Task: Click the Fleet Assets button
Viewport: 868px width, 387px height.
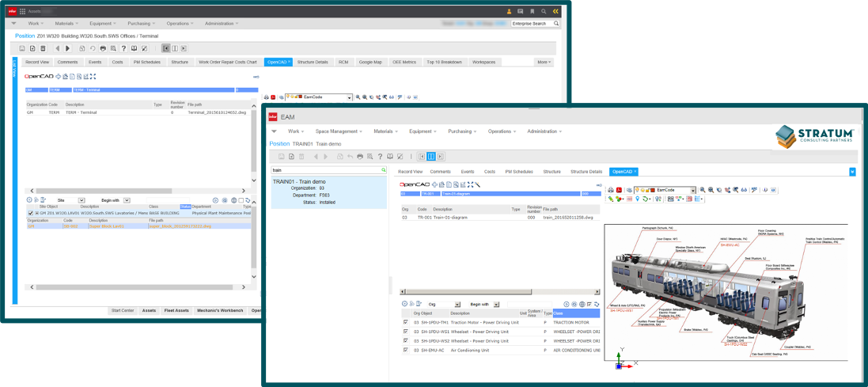Action: 176,310
